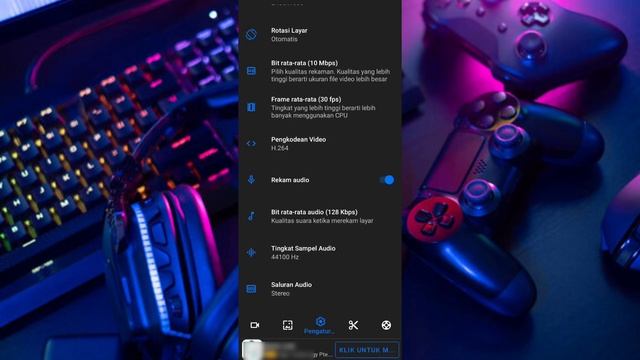Toggle the Rekam audio switch off

(387, 180)
